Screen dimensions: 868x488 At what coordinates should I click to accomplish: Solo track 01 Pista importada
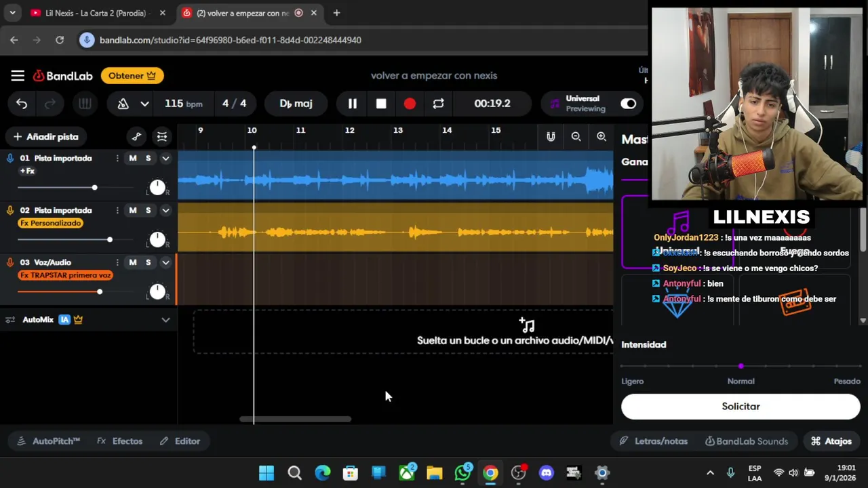click(x=149, y=158)
